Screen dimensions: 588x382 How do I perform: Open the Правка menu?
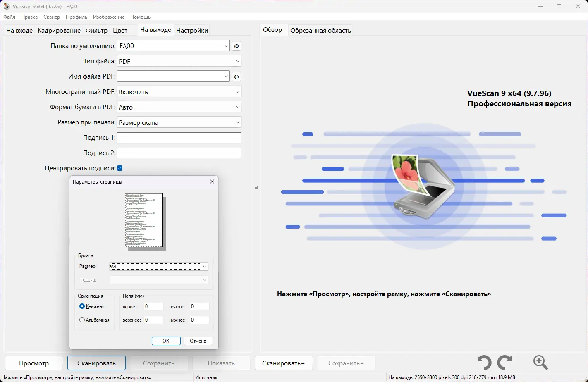pyautogui.click(x=29, y=17)
